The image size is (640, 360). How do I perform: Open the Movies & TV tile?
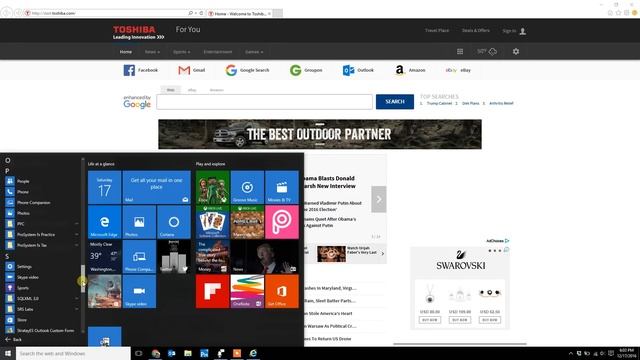pyautogui.click(x=282, y=187)
